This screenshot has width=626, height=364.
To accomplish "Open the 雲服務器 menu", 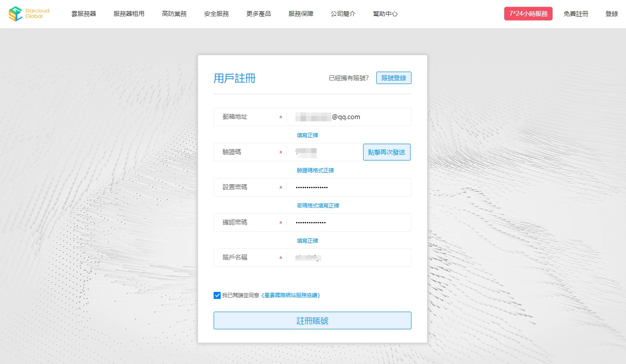I will (84, 14).
